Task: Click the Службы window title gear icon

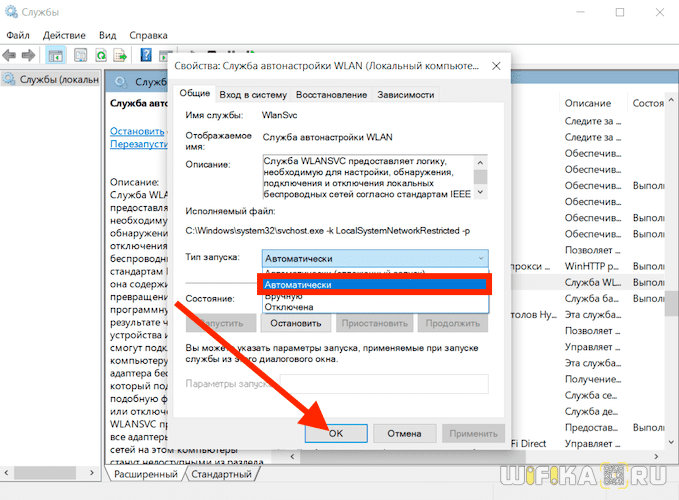Action: (x=11, y=12)
